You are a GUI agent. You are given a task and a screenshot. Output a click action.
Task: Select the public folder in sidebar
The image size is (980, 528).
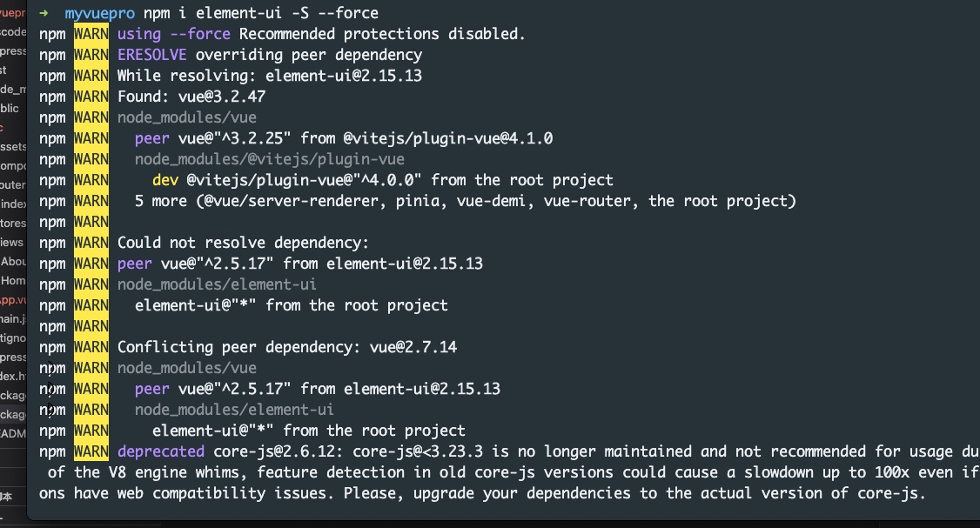[10, 108]
